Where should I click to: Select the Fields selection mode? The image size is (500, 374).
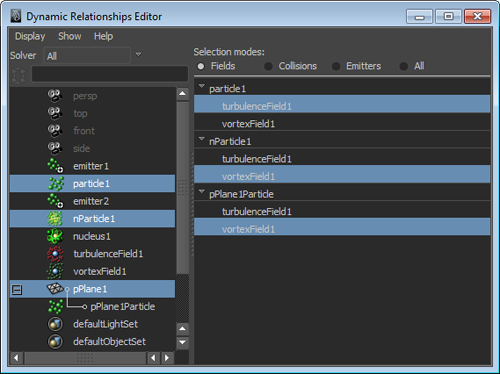click(x=201, y=66)
